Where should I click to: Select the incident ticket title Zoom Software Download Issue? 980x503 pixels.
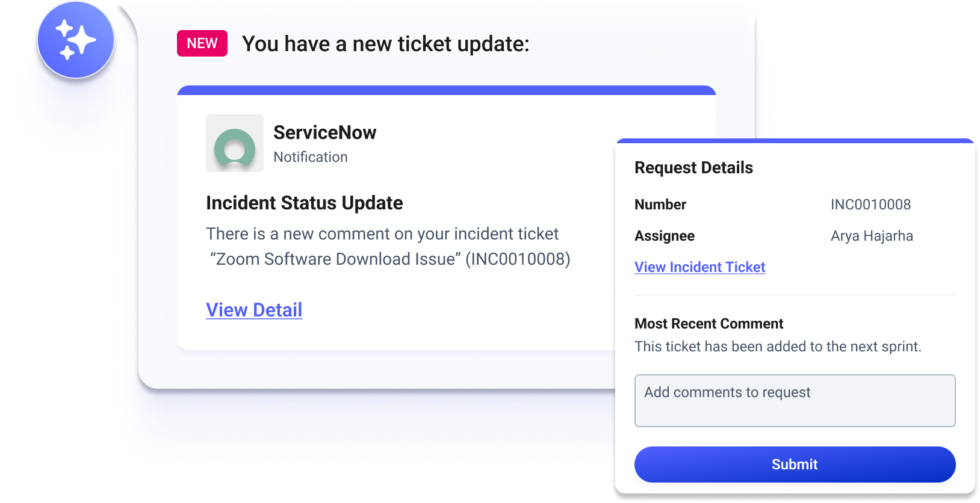pyautogui.click(x=389, y=259)
